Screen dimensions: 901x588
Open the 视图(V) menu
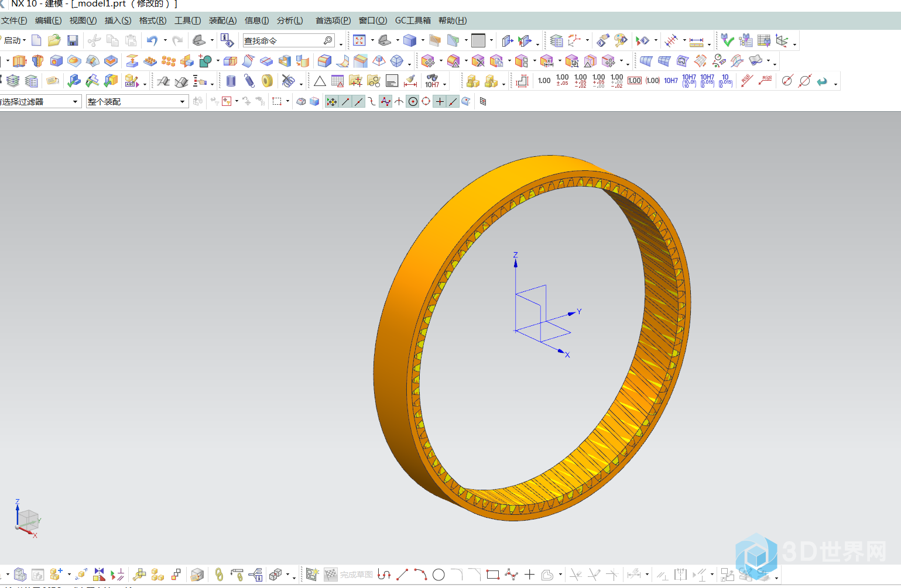click(x=83, y=20)
